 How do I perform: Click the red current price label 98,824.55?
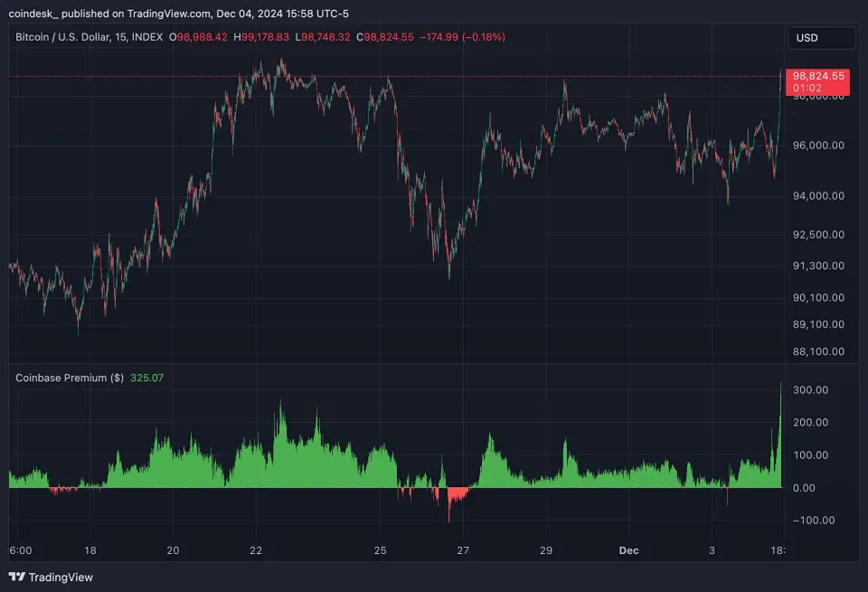click(818, 77)
